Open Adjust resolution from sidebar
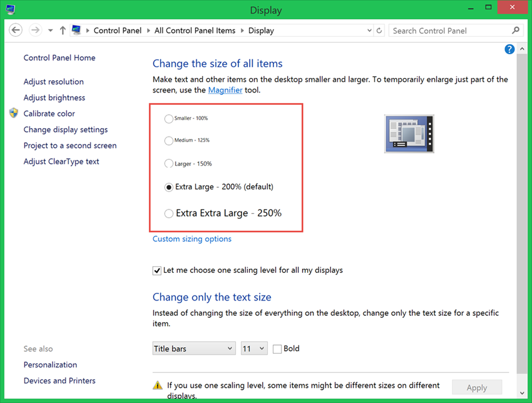 pos(54,82)
